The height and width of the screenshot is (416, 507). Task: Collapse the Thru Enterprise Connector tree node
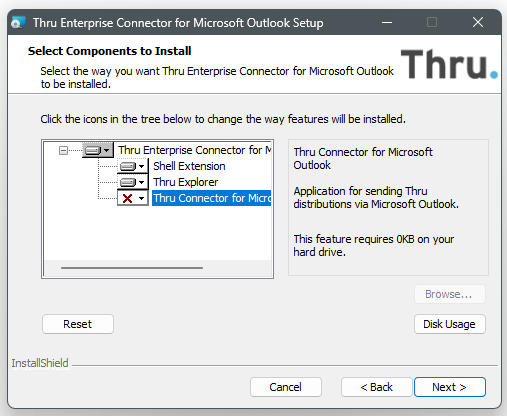pos(63,150)
